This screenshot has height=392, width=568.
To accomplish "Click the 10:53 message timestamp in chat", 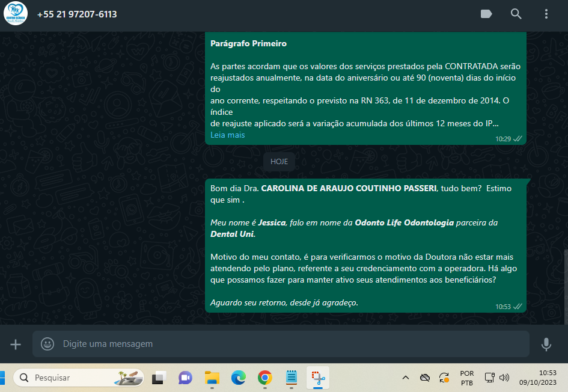I will (x=503, y=307).
